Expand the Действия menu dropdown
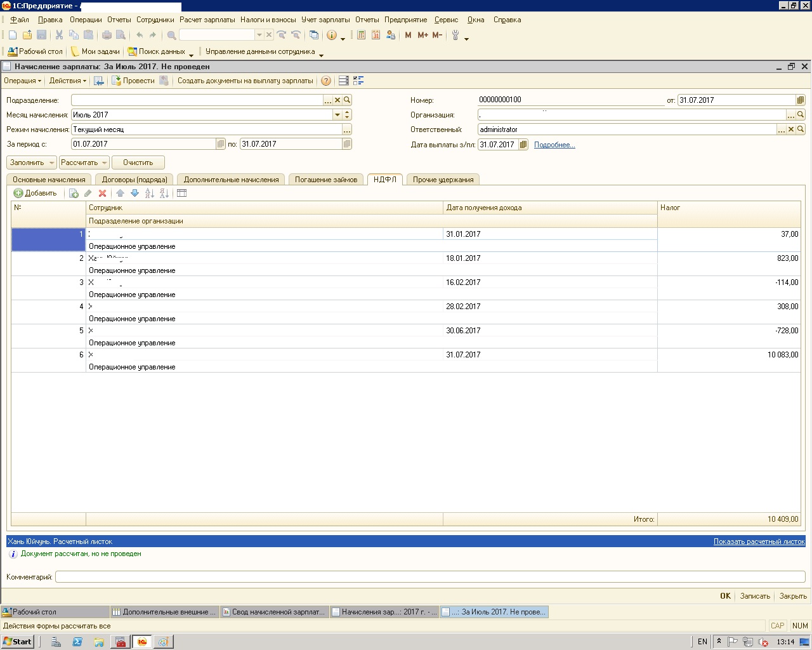 [x=68, y=81]
